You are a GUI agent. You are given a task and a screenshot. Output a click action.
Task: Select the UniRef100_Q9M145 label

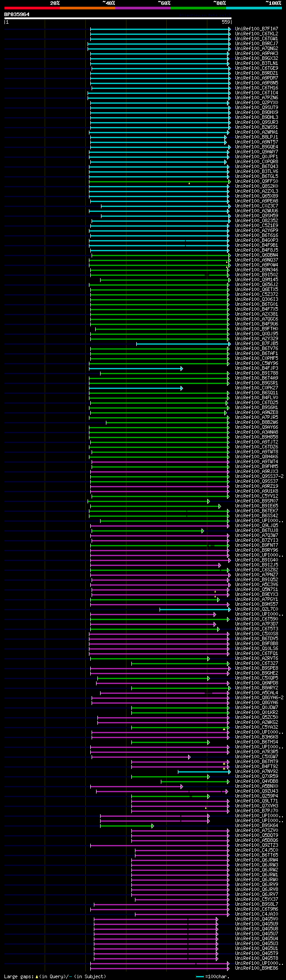(x=257, y=279)
